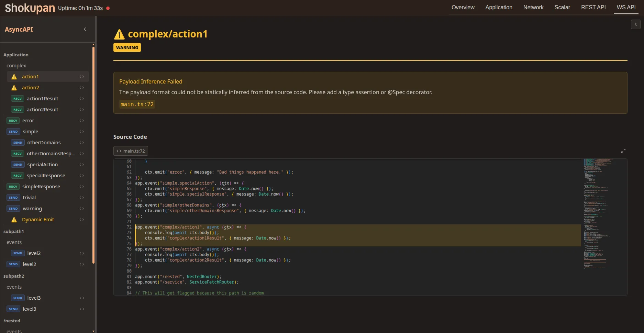Click the RECV badge on the error channel
Viewport: 644px width, 333px height.
pos(13,120)
